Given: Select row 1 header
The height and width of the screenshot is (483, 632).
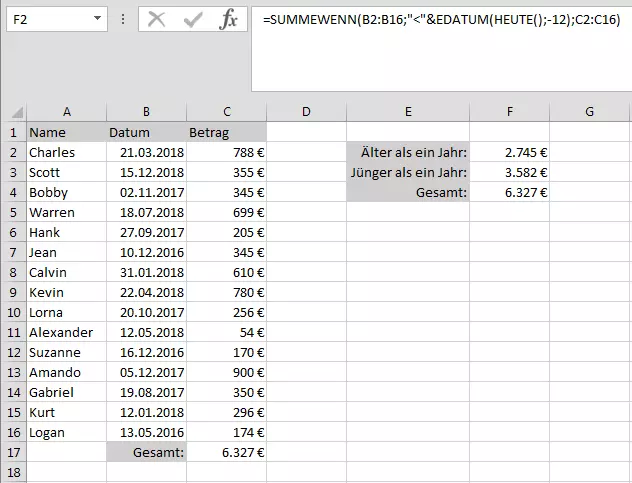Looking at the screenshot, I should (x=13, y=132).
